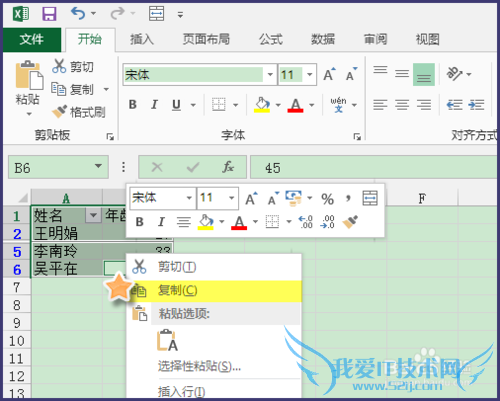Toggle Underline in the ribbon font group
Image resolution: width=500 pixels, height=401 pixels.
176,105
